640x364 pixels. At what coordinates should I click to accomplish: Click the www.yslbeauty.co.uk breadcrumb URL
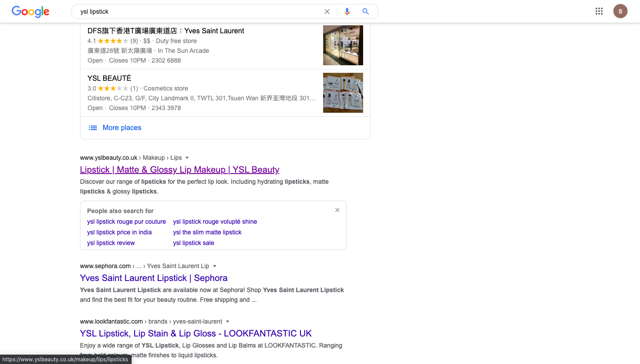pos(108,158)
